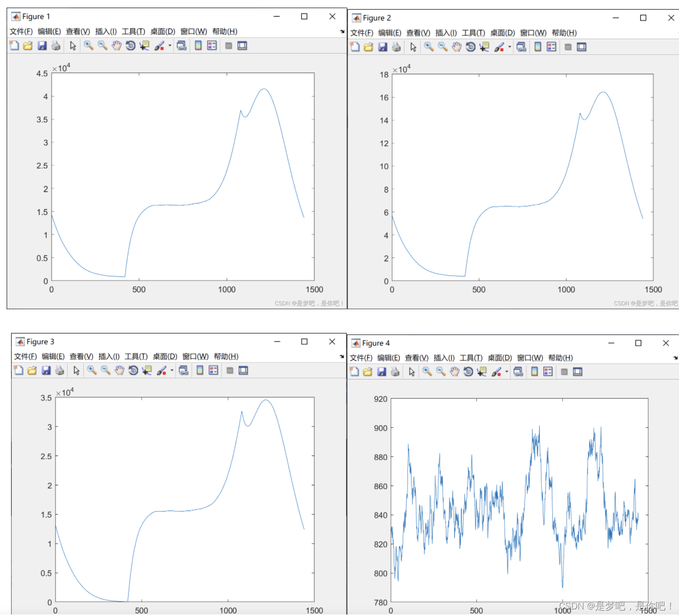Toggle Insert Colorbar in Figure 1 toolbar
The image size is (679, 616).
(x=198, y=46)
